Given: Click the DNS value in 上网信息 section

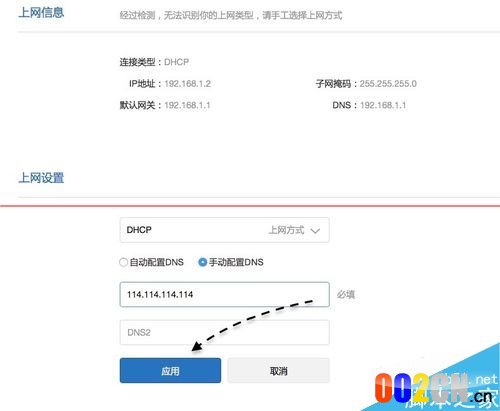Looking at the screenshot, I should tap(383, 105).
